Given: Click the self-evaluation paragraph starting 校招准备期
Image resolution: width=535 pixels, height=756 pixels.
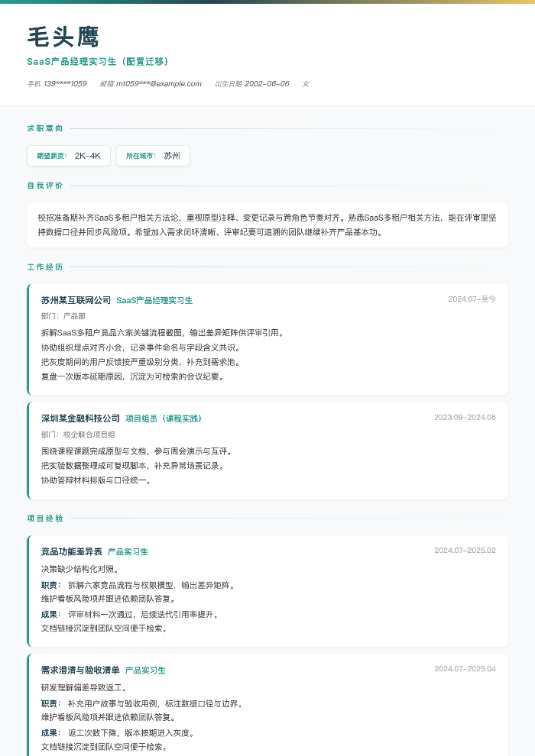Looking at the screenshot, I should click(x=267, y=225).
